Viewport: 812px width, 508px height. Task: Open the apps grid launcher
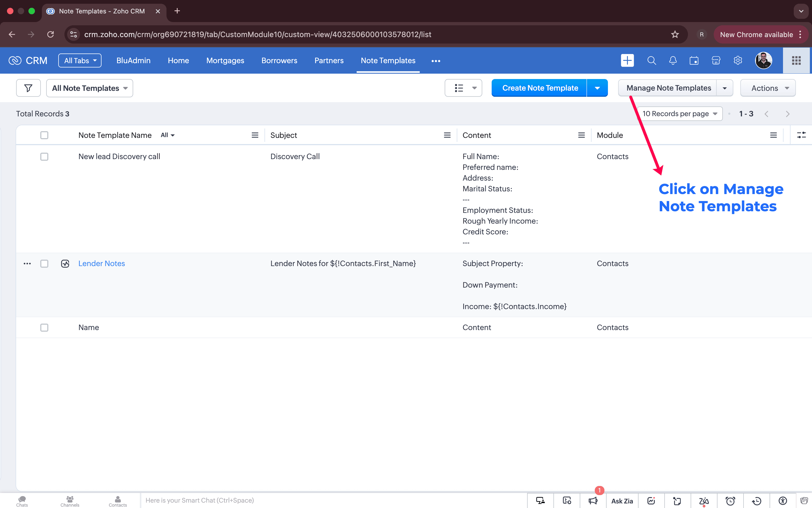pyautogui.click(x=796, y=60)
